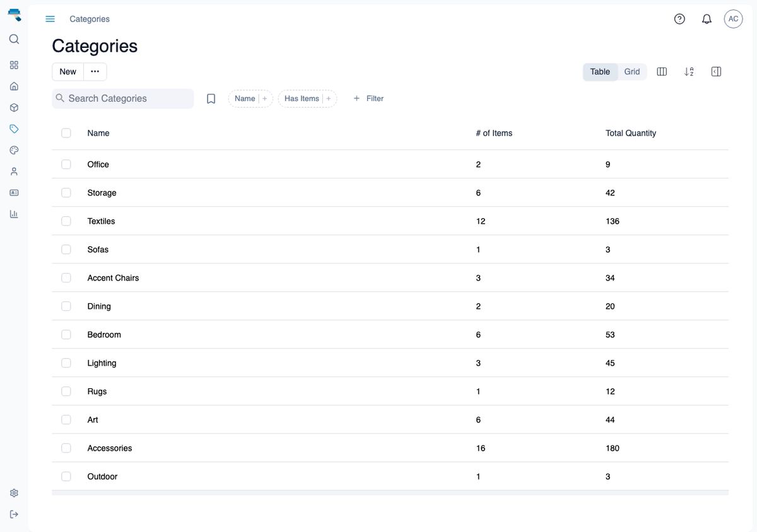Open the search icon in sidebar
The height and width of the screenshot is (532, 757).
(x=14, y=39)
